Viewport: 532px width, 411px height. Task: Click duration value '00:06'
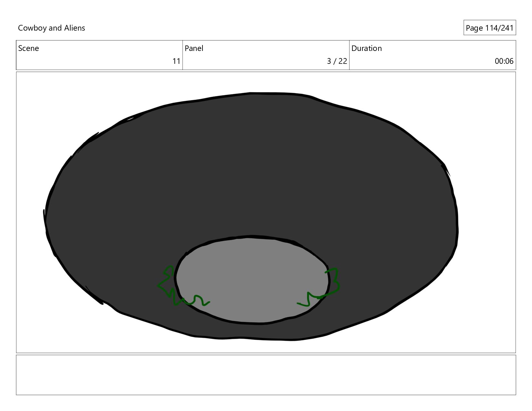tap(504, 61)
